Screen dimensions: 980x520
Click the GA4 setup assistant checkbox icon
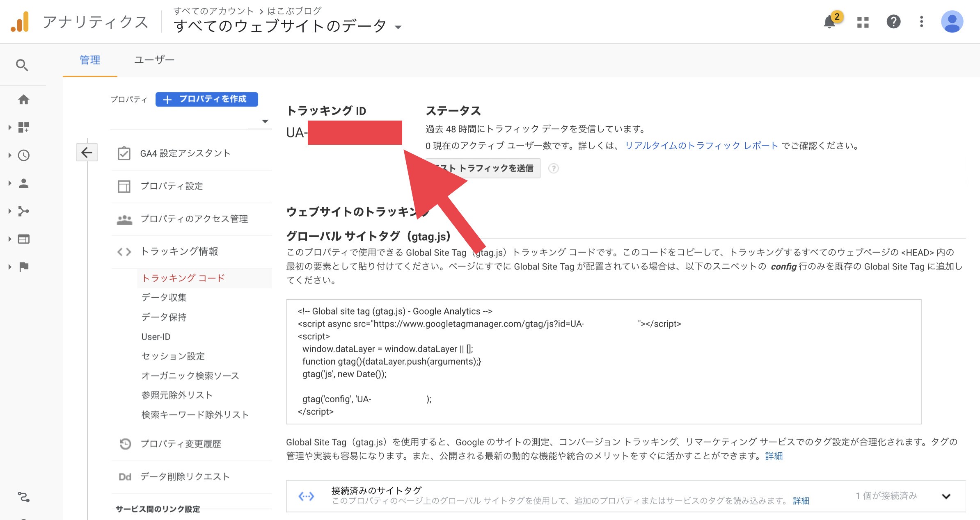124,153
